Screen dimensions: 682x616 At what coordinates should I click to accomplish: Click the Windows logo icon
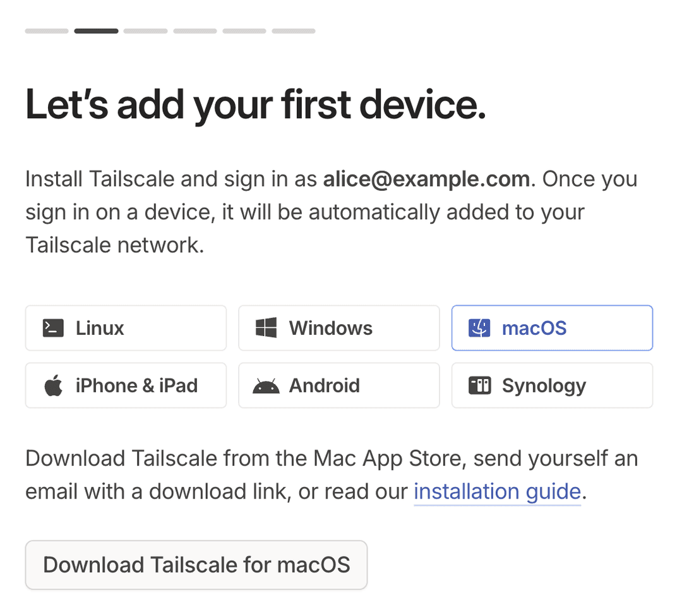pos(266,328)
